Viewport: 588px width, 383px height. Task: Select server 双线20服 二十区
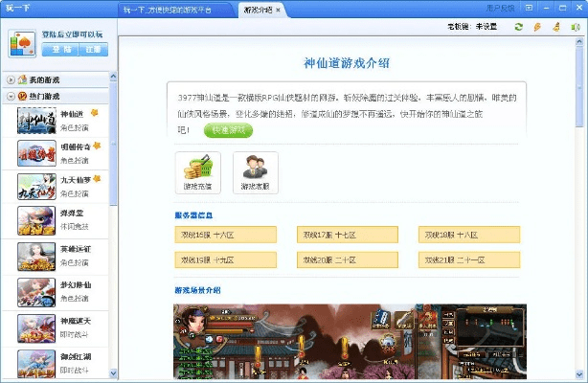click(x=348, y=259)
